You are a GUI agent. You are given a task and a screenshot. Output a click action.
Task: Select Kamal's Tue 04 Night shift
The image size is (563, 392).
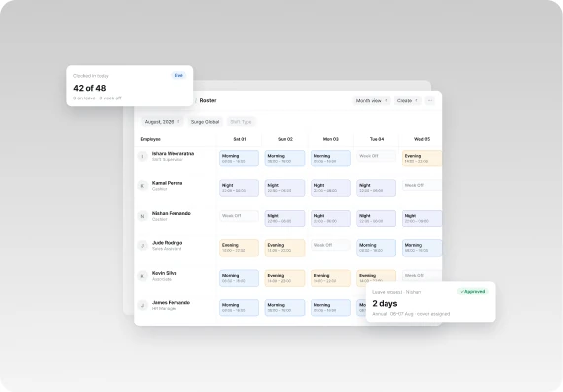click(x=377, y=188)
